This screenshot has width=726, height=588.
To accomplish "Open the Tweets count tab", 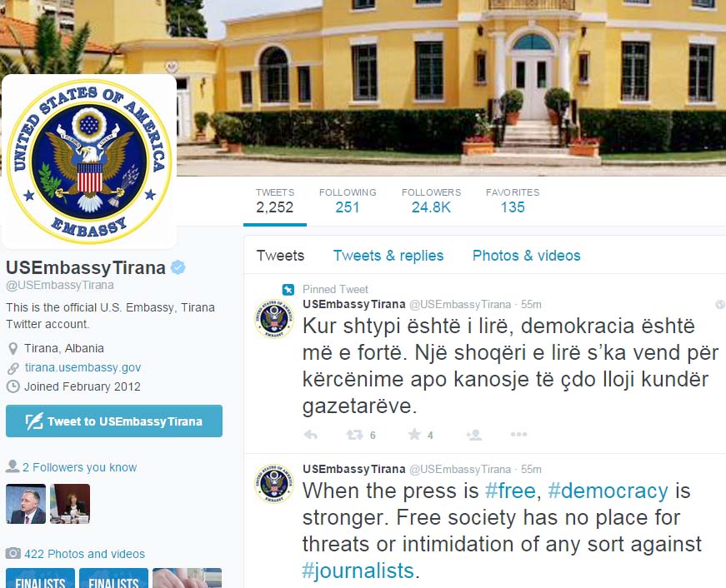I will (274, 201).
